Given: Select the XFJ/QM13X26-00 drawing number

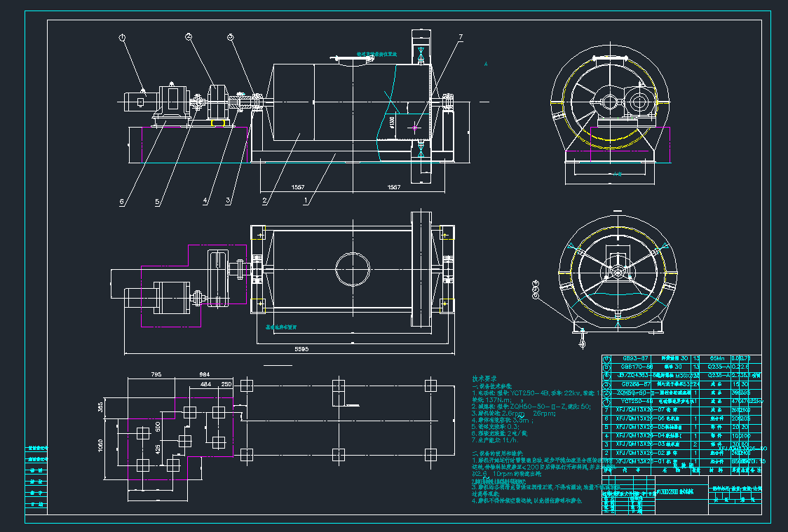Looking at the screenshot, I should coord(742,449).
